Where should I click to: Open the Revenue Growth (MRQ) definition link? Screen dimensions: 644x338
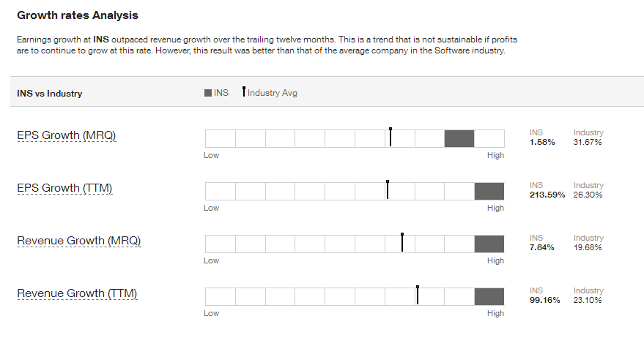pyautogui.click(x=79, y=241)
